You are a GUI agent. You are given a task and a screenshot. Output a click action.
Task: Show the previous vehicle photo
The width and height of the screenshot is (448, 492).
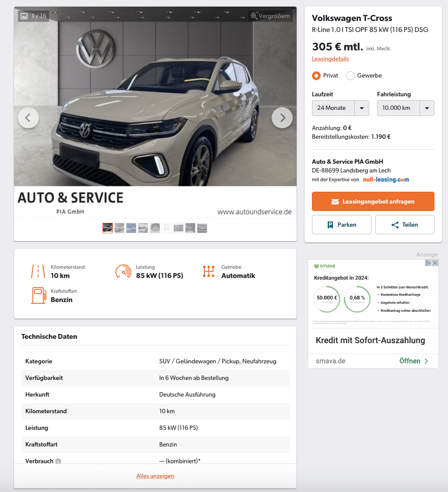(x=28, y=118)
